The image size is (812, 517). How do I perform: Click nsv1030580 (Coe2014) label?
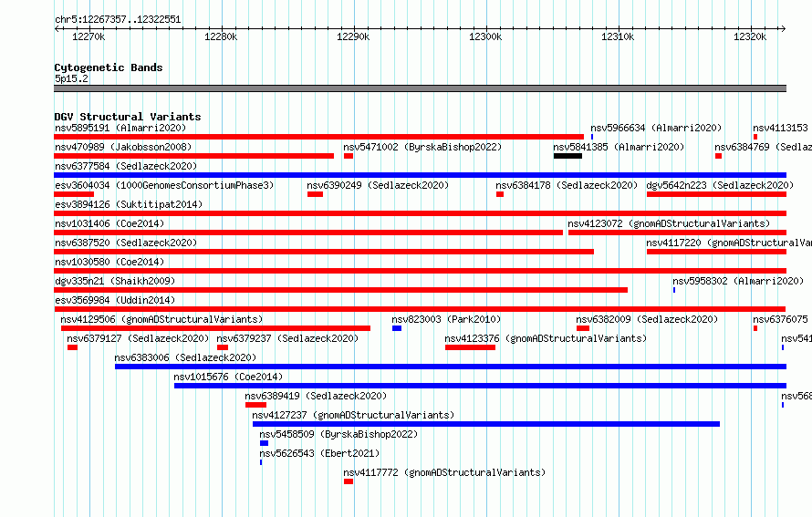click(109, 262)
